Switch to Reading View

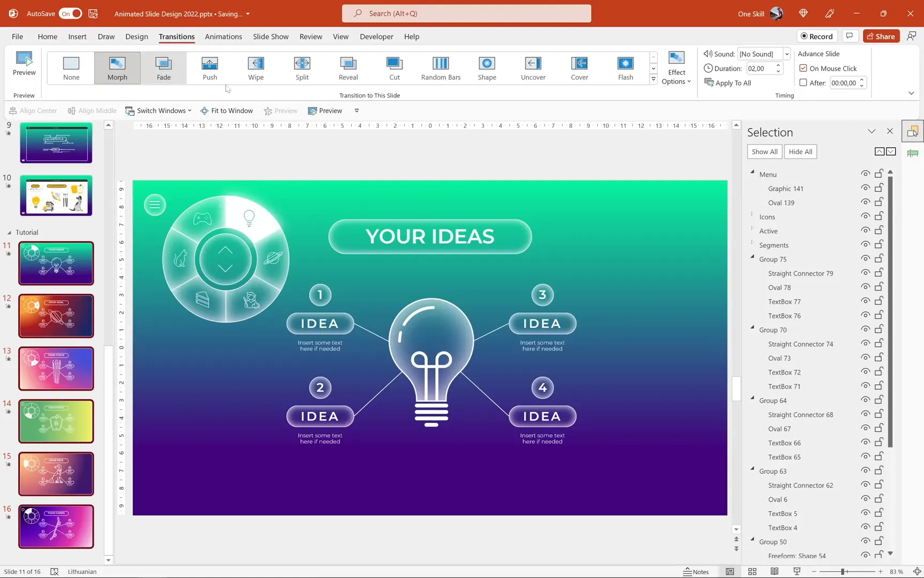tap(774, 572)
